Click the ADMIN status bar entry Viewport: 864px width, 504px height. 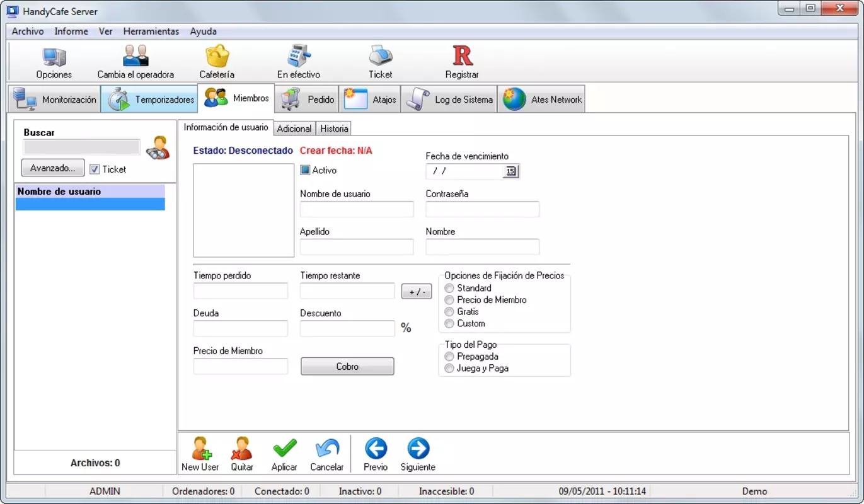coord(105,491)
